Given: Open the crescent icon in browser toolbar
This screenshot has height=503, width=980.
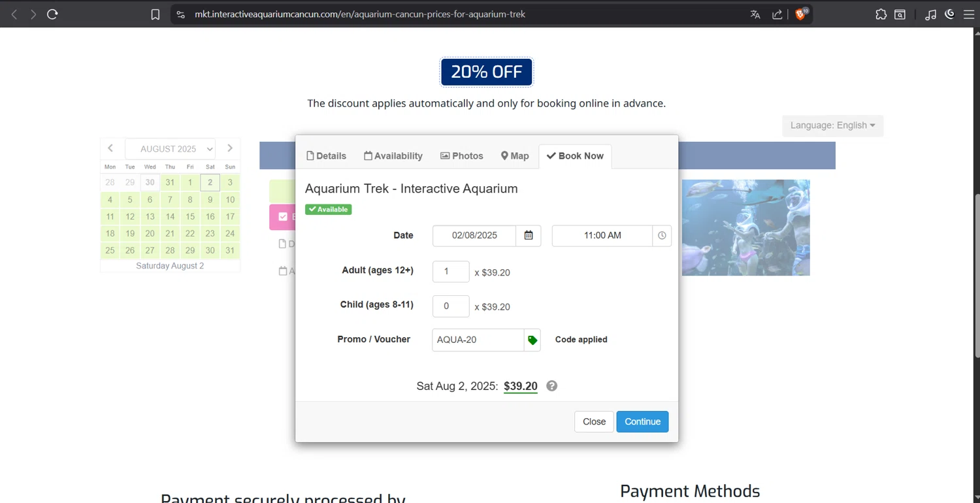Looking at the screenshot, I should [950, 14].
